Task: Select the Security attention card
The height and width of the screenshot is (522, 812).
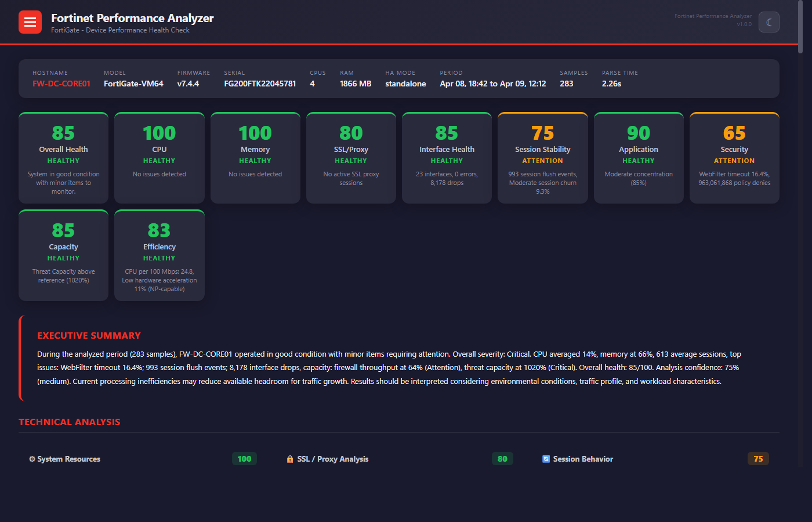Action: 734,157
